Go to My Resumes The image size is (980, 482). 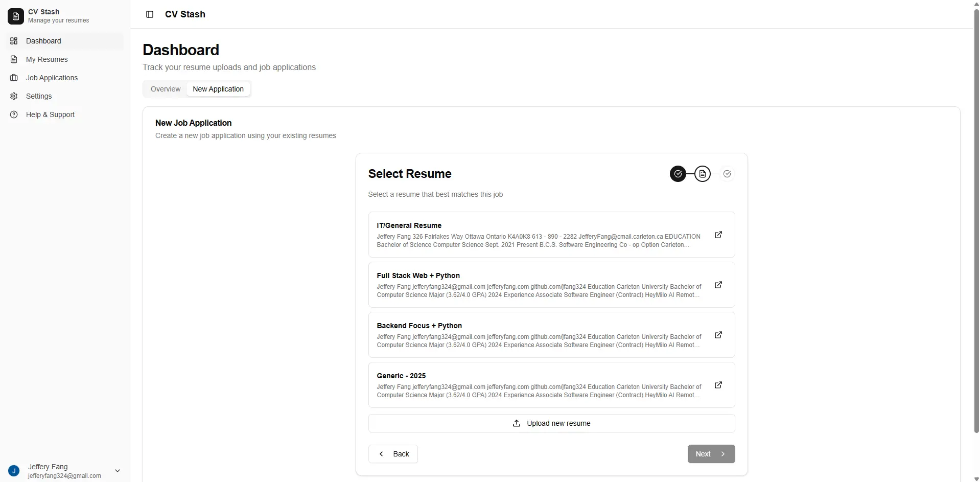65,59
